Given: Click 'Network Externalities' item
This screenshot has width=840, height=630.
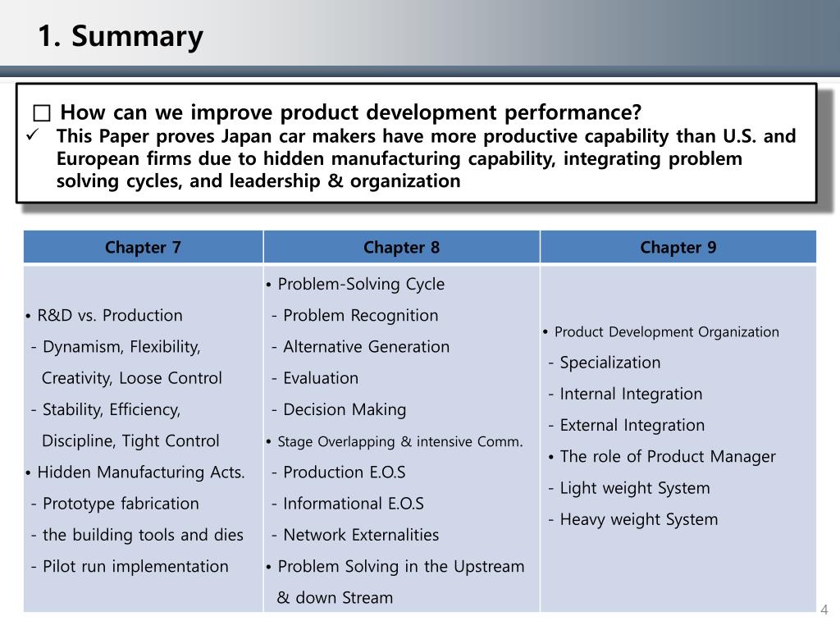Looking at the screenshot, I should [361, 535].
